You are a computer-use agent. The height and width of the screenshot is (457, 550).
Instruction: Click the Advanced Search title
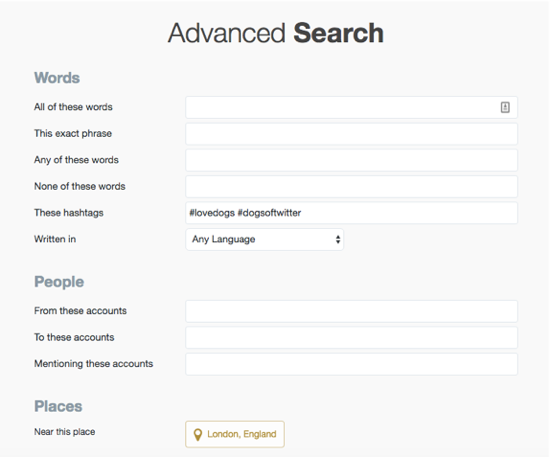(276, 33)
